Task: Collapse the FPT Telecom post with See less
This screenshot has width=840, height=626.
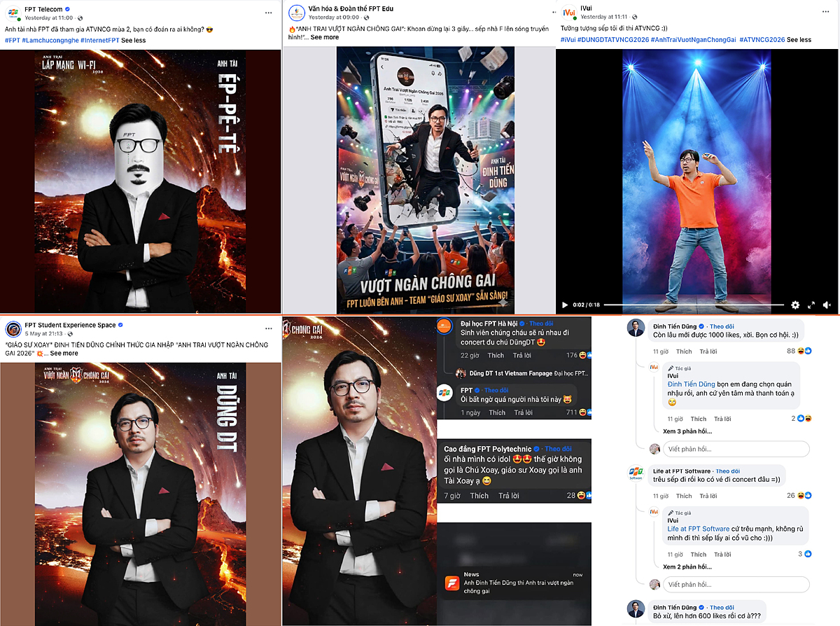Action: [134, 41]
